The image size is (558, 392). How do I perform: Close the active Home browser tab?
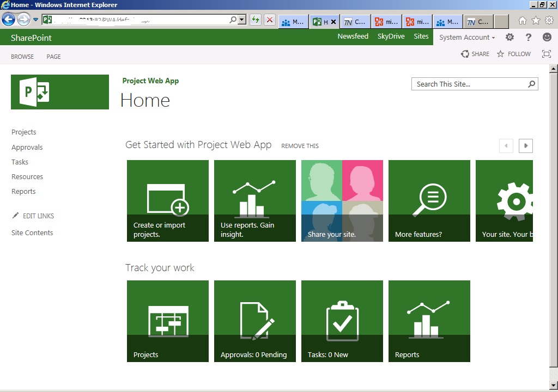333,22
